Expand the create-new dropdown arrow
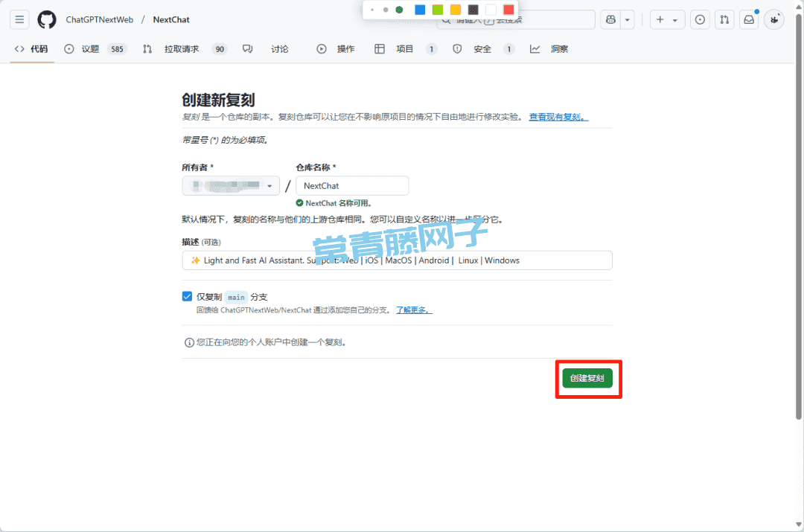The image size is (804, 532). click(x=675, y=20)
